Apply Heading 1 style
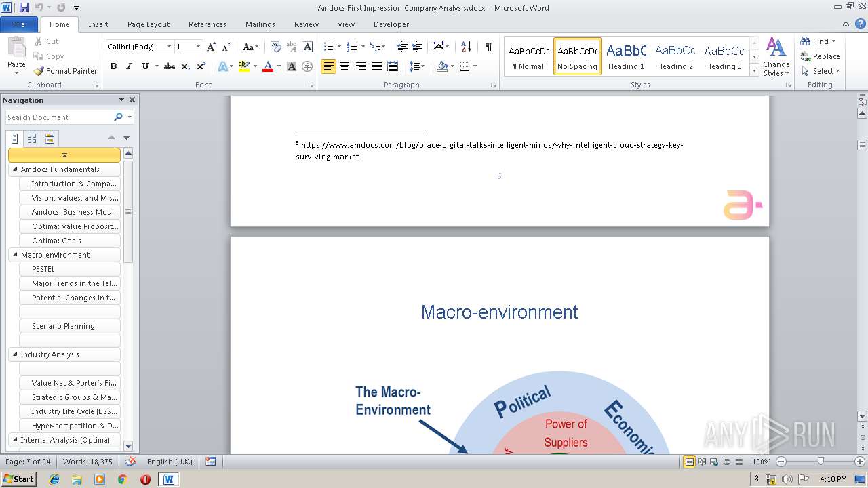Viewport: 868px width, 488px height. (626, 56)
